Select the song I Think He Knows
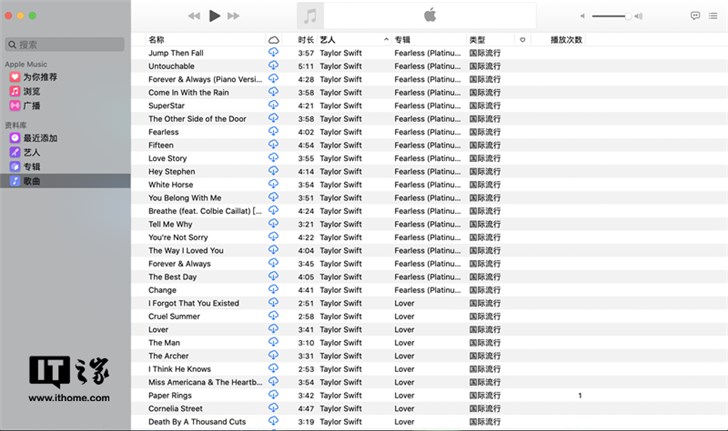 [x=180, y=369]
